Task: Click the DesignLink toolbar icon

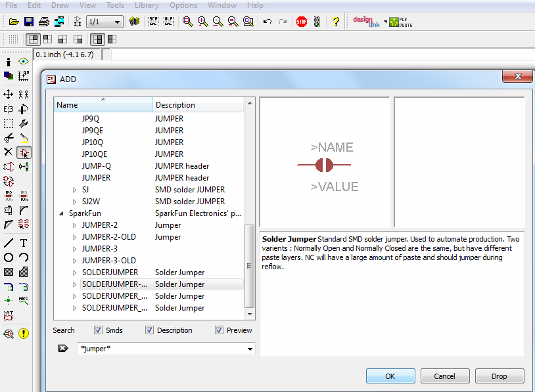Action: click(x=366, y=22)
